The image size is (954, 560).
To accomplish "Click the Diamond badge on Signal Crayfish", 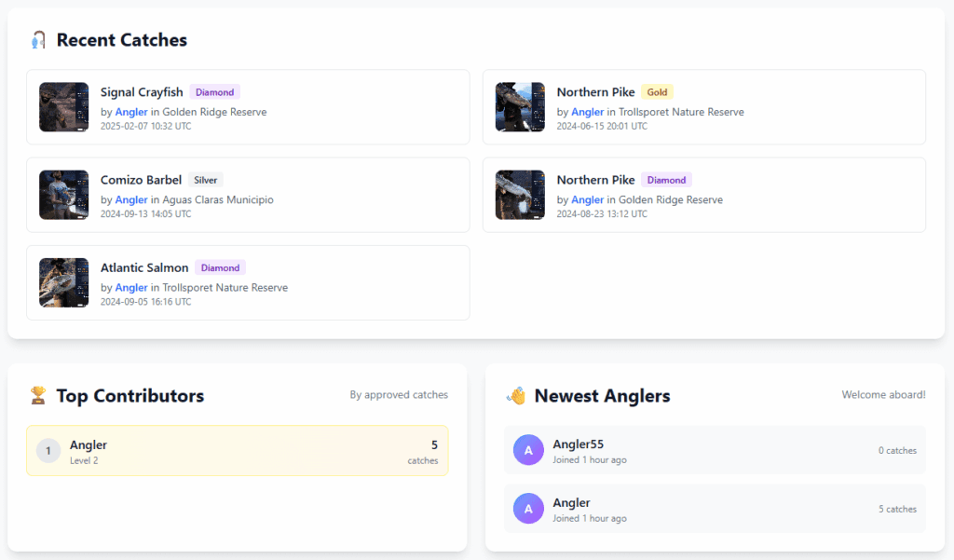I will click(214, 92).
